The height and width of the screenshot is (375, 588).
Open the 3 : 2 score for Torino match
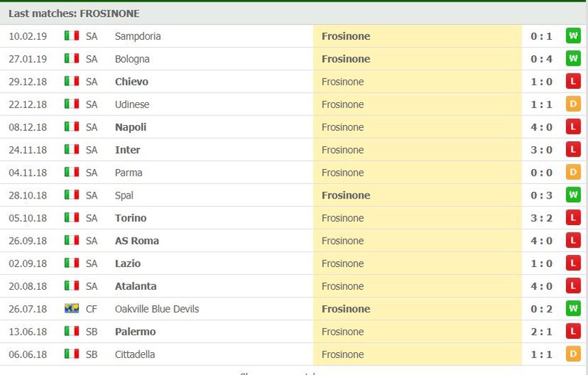coord(542,218)
